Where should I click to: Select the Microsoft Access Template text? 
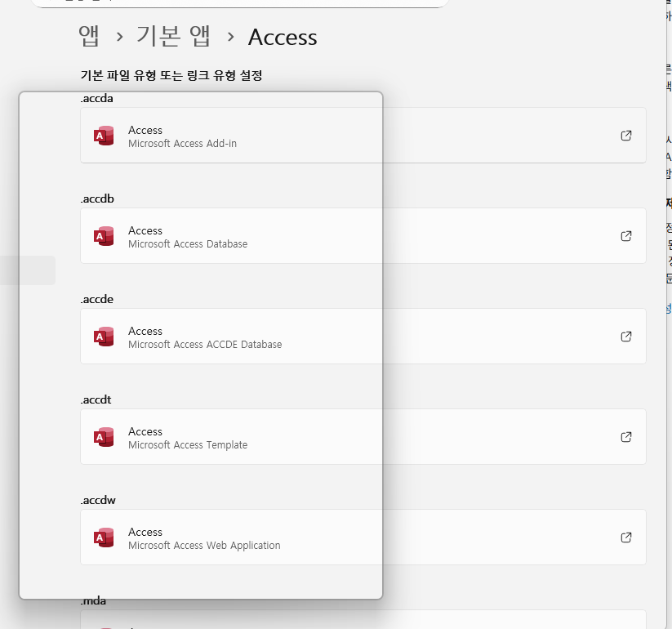[188, 444]
